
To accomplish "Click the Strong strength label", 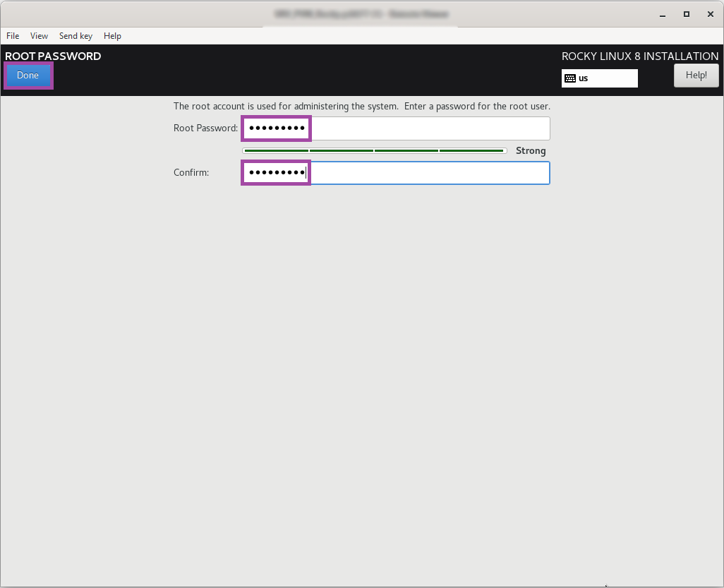I will (x=531, y=150).
